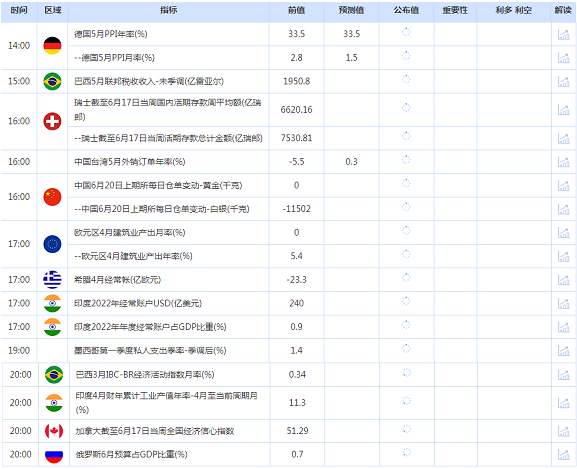Click the 时间 column header
Screen dimensions: 577x469
[x=19, y=10]
